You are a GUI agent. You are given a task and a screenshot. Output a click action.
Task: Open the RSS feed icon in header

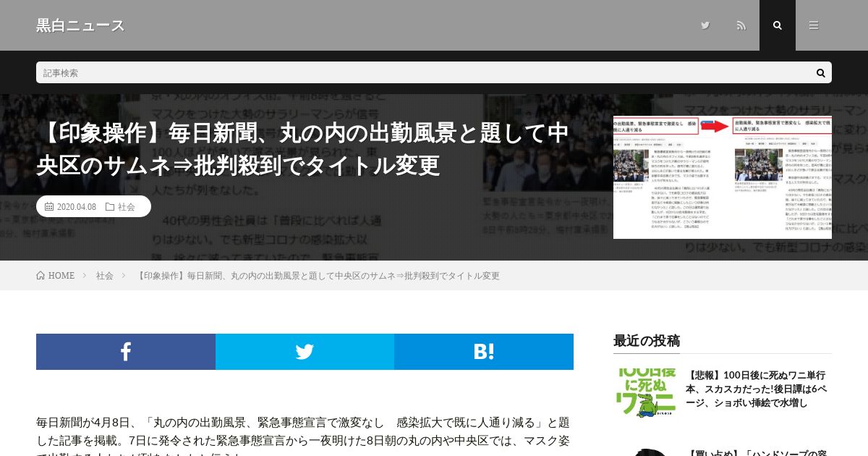pos(741,25)
